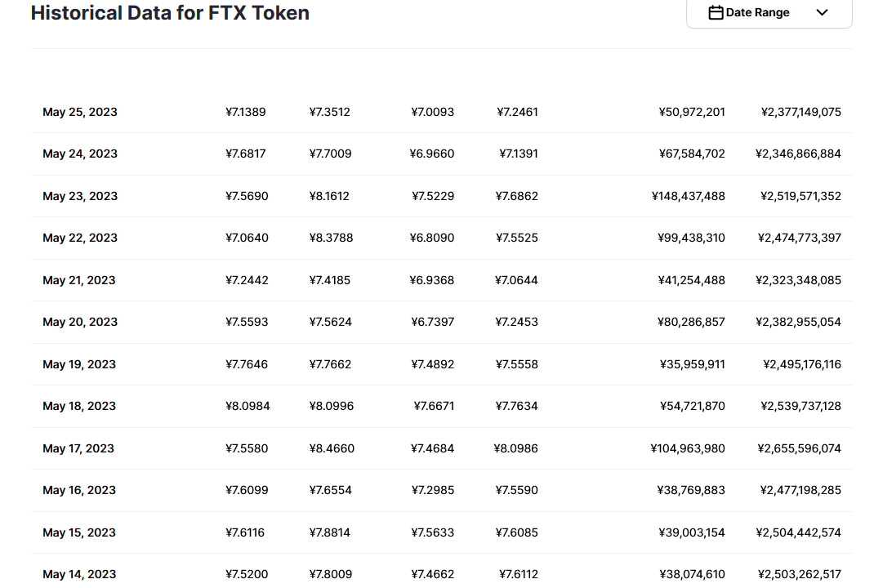The width and height of the screenshot is (874, 588).
Task: Click volume ¥104,963,980 on May 17
Action: [688, 448]
